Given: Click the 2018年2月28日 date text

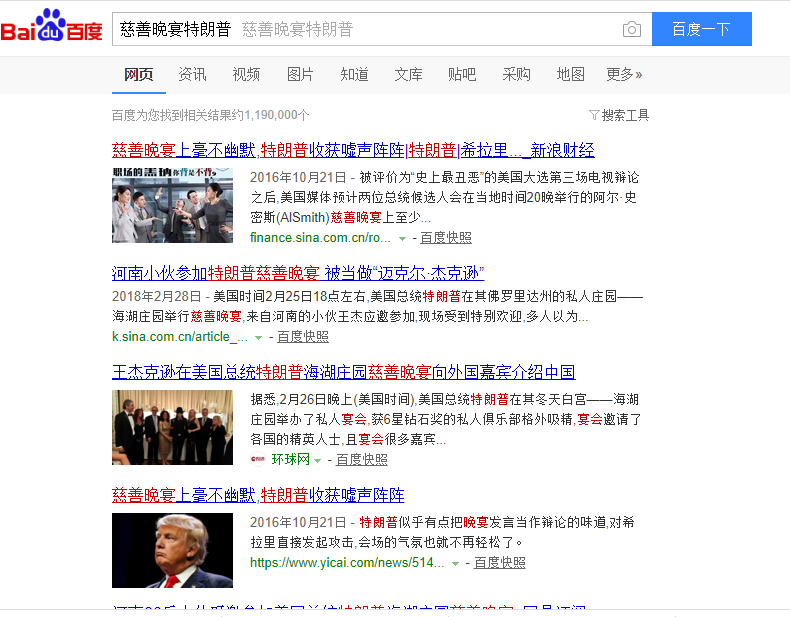Looking at the screenshot, I should [156, 296].
